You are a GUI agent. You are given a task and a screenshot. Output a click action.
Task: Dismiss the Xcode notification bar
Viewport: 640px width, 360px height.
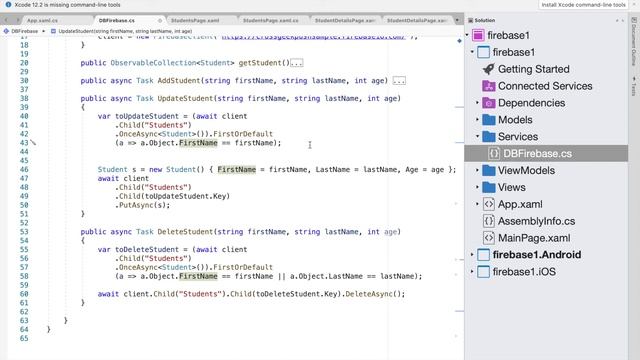click(x=633, y=5)
